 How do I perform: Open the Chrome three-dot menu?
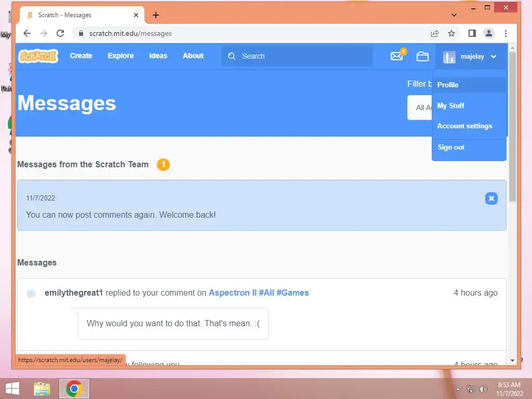pos(506,33)
